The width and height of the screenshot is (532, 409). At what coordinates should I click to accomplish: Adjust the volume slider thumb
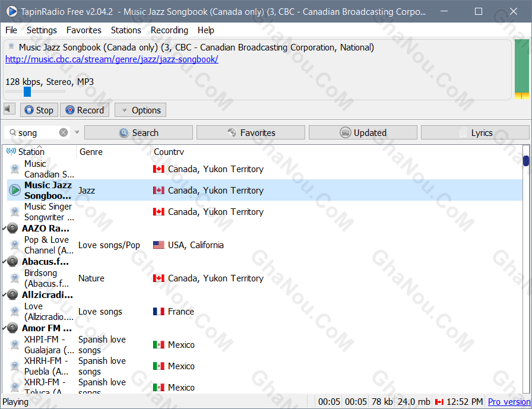[27, 91]
